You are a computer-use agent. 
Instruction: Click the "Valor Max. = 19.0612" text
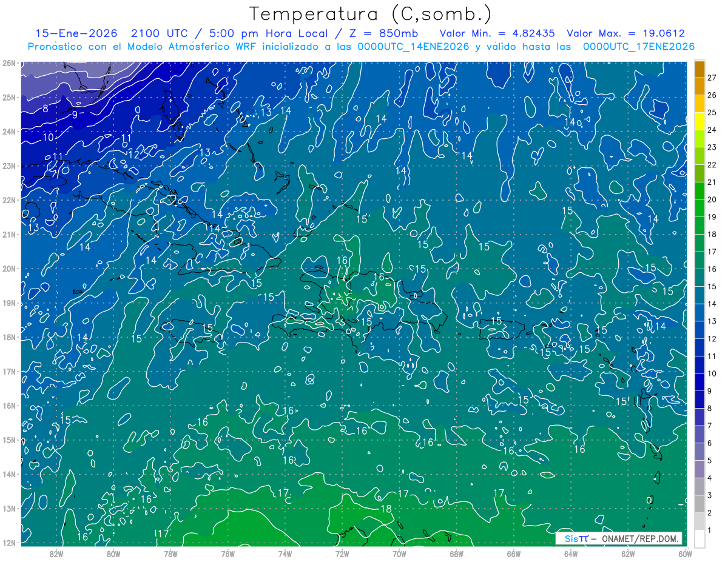(x=625, y=33)
